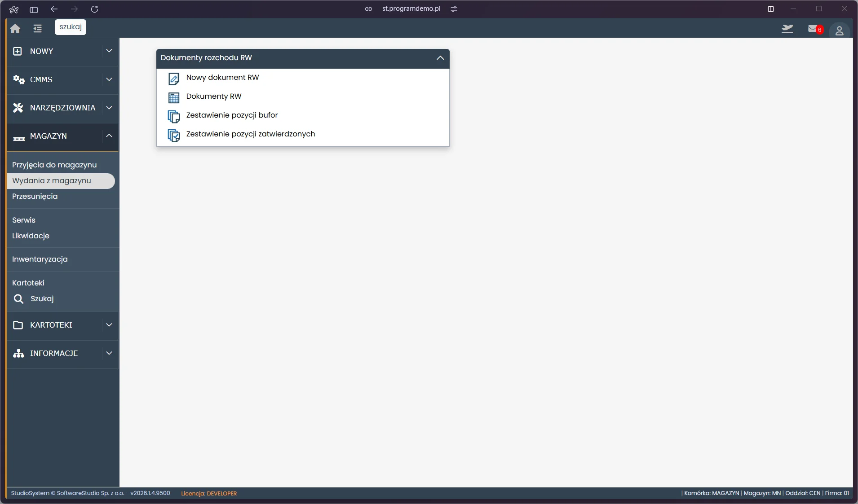This screenshot has height=504, width=858.
Task: Click the st.programdemo.pl address bar
Action: [411, 9]
